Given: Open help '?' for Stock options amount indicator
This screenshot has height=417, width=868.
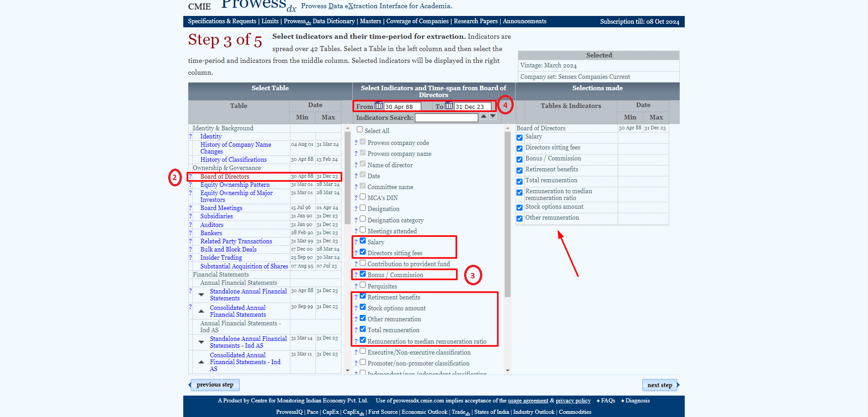Looking at the screenshot, I should click(356, 309).
